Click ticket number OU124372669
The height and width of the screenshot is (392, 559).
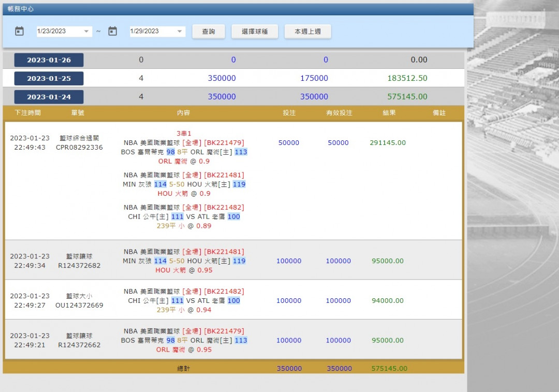tap(79, 306)
